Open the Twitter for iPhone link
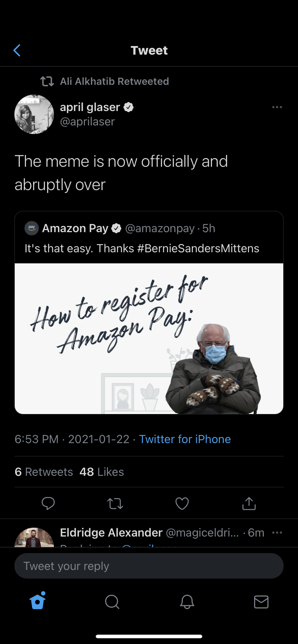298x644 pixels. pyautogui.click(x=185, y=439)
